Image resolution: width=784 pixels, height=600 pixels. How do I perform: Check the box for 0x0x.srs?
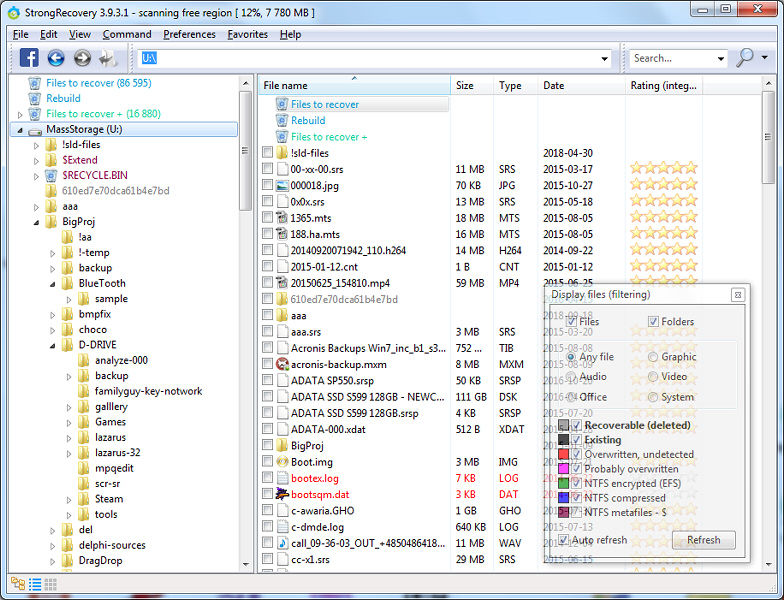(268, 202)
